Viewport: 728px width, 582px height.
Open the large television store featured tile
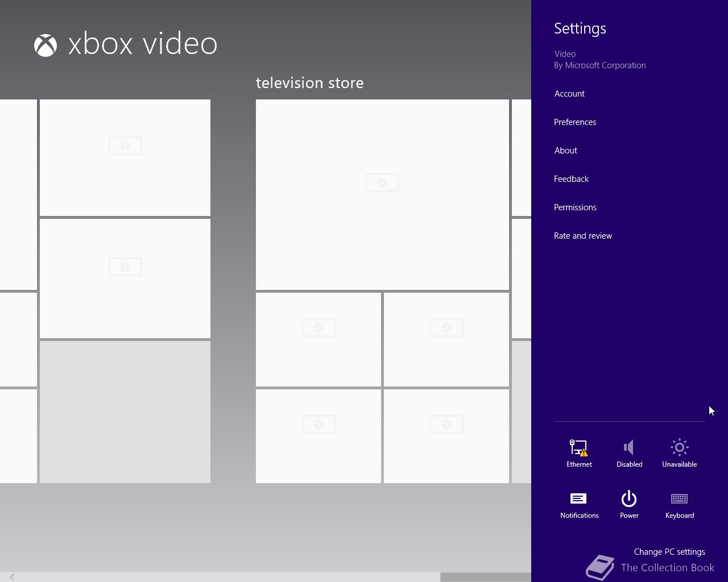[382, 194]
